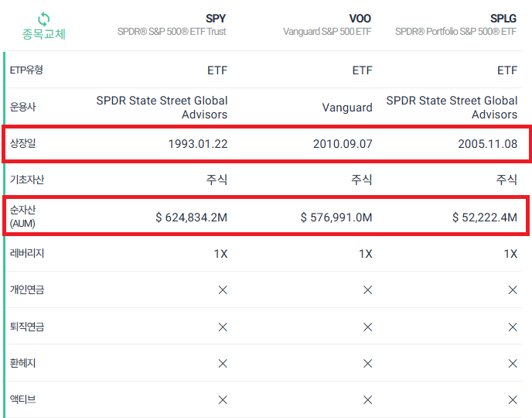
Task: Click the X mark for SPY 환헤지
Action: point(223,364)
